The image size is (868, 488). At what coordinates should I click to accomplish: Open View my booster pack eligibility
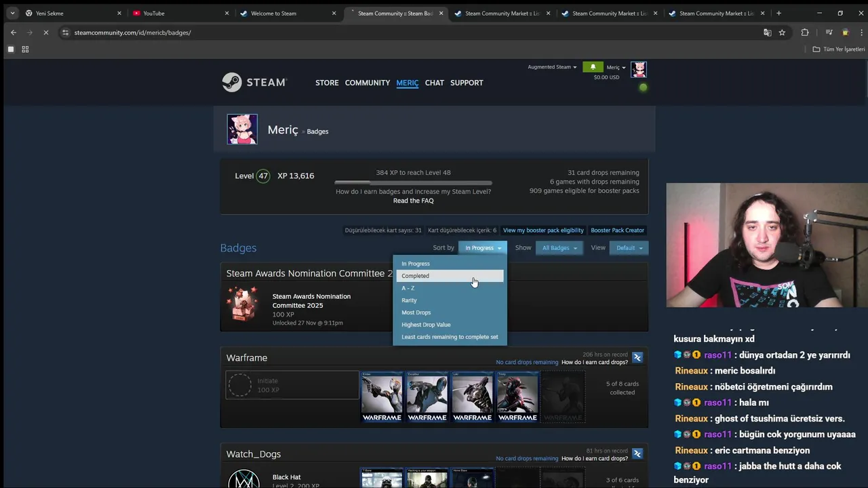pos(543,230)
